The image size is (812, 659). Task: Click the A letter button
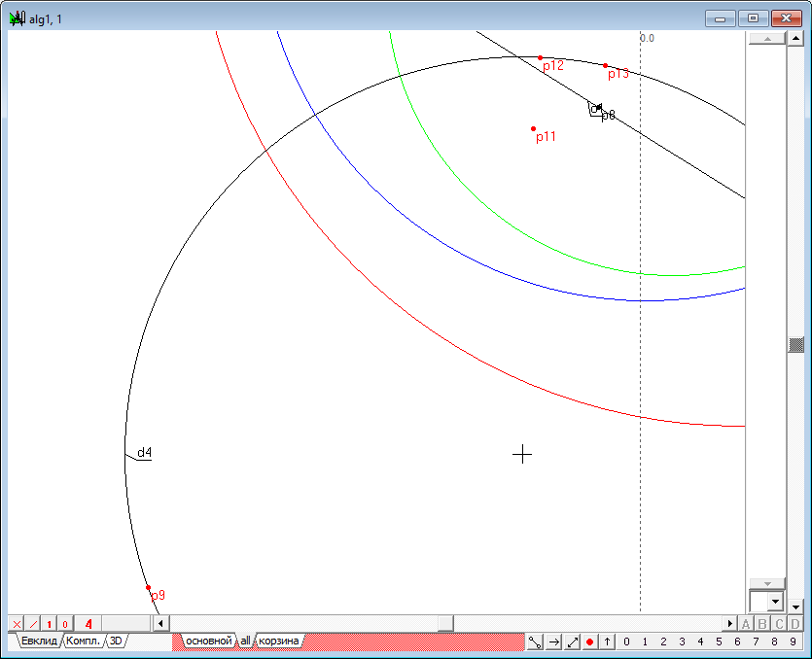coord(745,624)
